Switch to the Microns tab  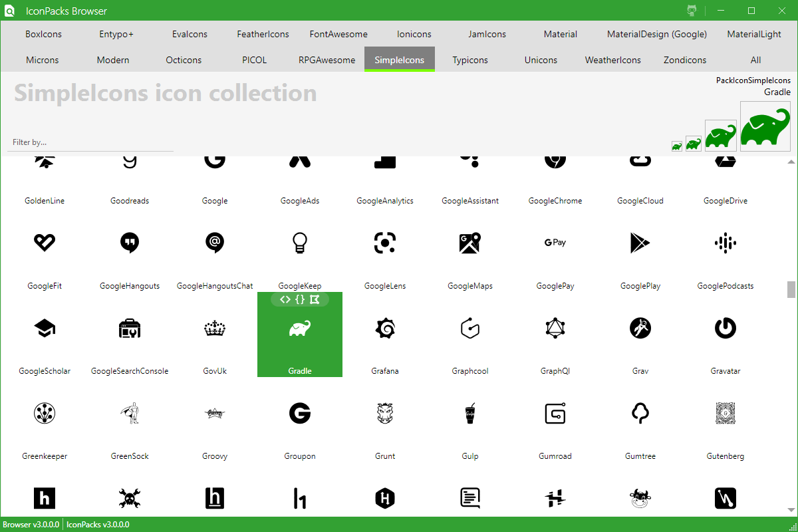pyautogui.click(x=43, y=60)
